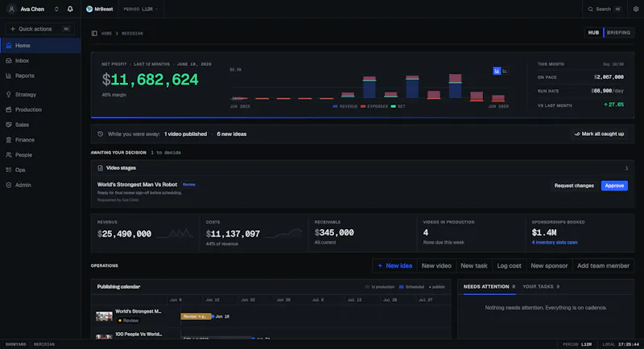Screen dimensions: 644x349
Task: Open the 6 new ideas update
Action: [x=232, y=133]
